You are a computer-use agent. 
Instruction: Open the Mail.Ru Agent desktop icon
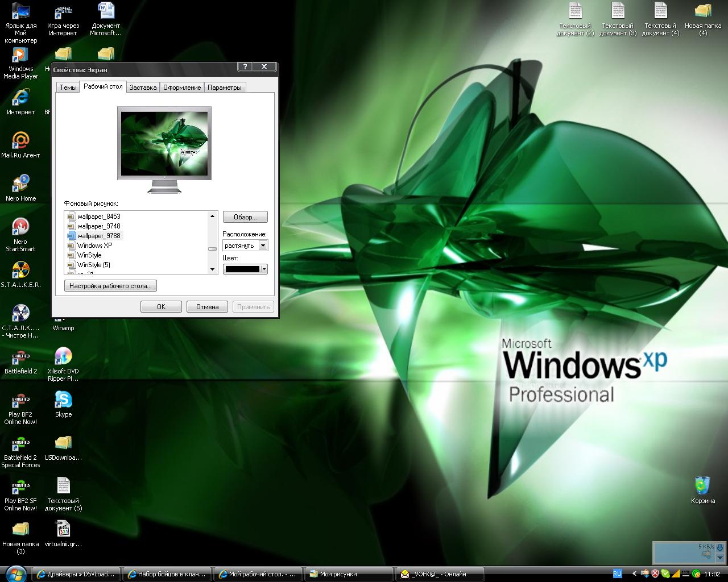[x=20, y=141]
